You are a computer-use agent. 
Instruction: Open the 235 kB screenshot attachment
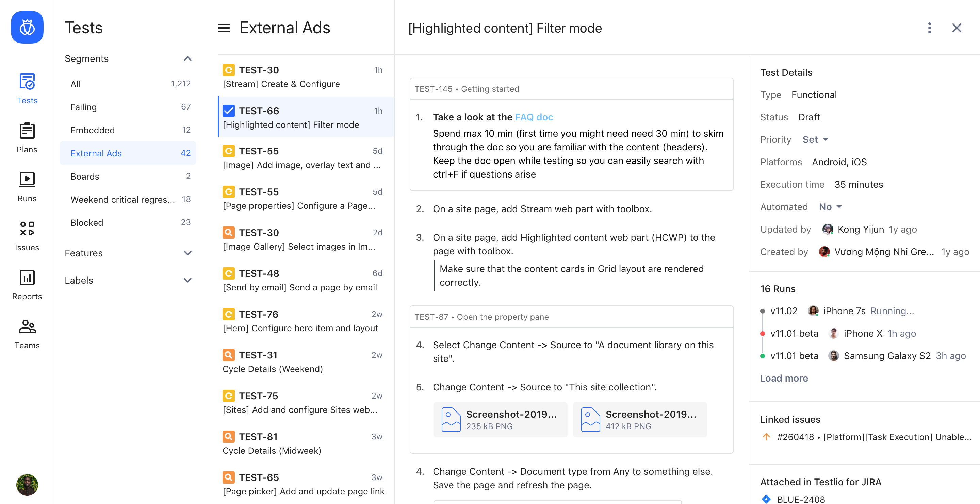(x=500, y=420)
